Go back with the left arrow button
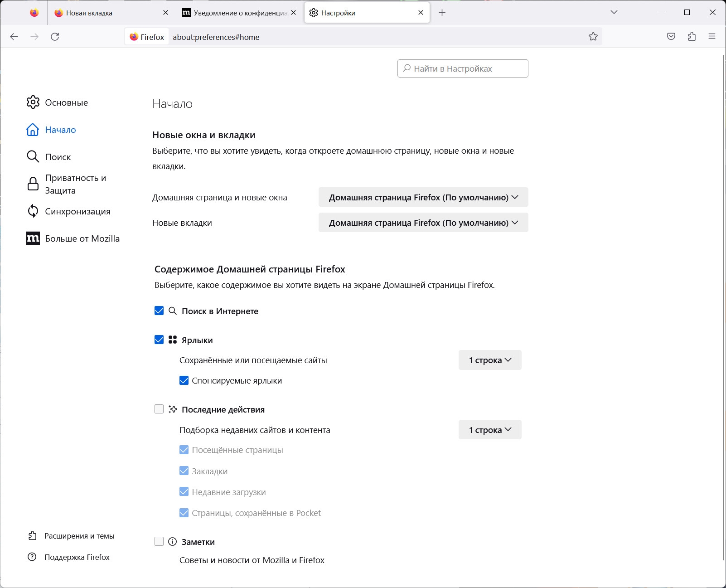This screenshot has height=588, width=726. (x=14, y=37)
